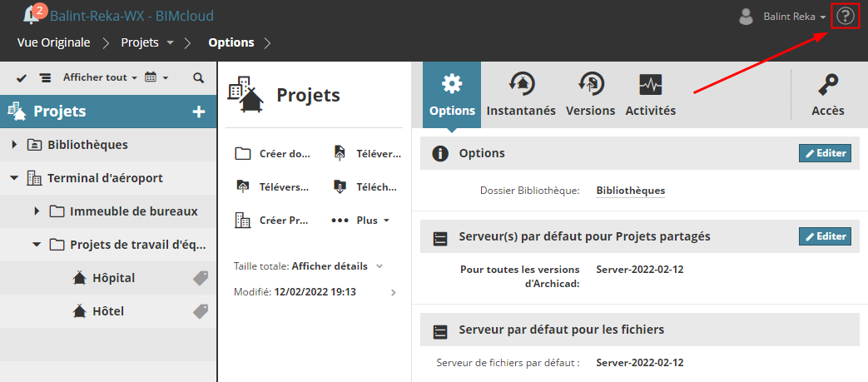This screenshot has width=868, height=382.
Task: Click the tag icon next to Hôtel
Action: tap(201, 311)
